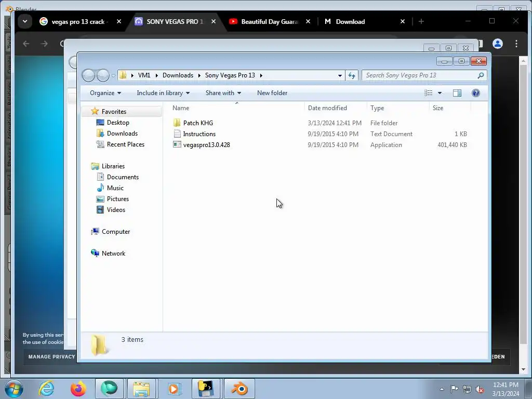Expand breadcrumb arrow after Downloads

pyautogui.click(x=199, y=75)
